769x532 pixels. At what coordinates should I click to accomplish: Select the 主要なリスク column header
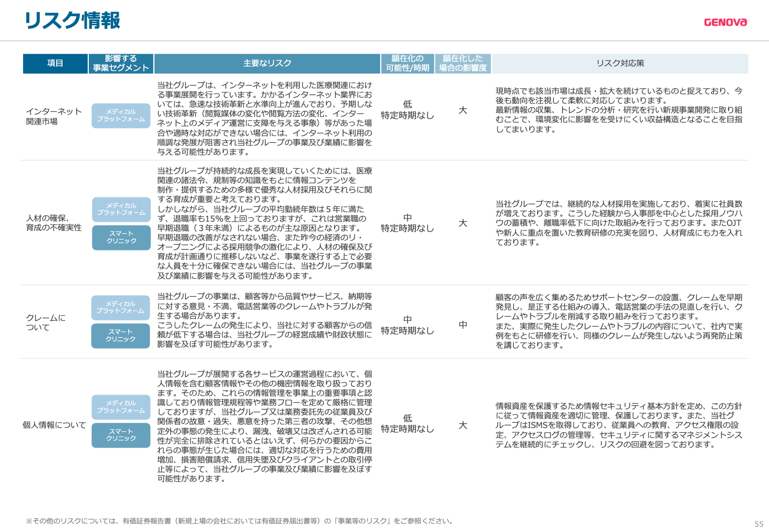(x=267, y=64)
